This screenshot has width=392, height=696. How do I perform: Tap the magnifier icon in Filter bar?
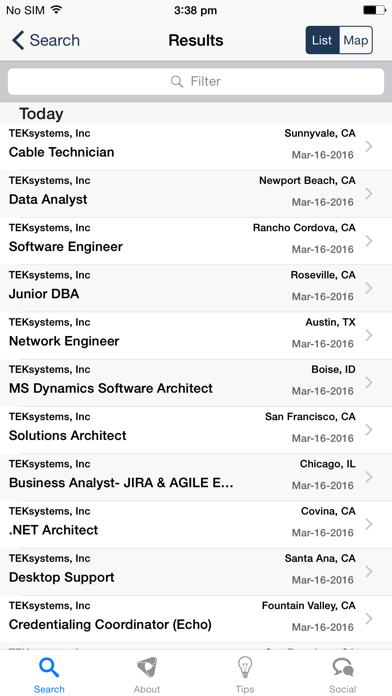[177, 82]
